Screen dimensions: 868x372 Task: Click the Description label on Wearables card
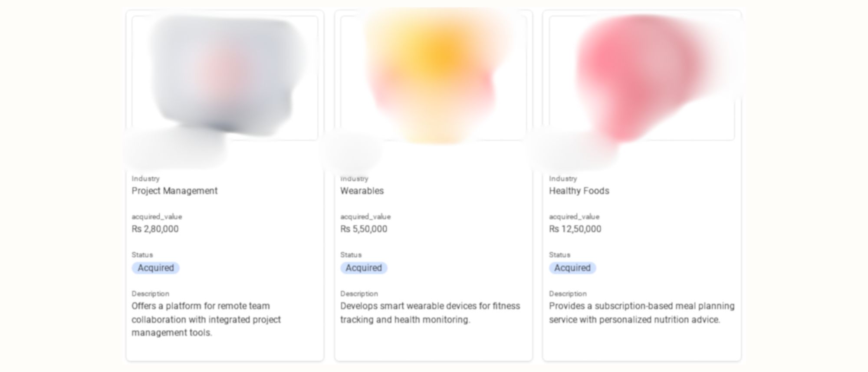359,294
